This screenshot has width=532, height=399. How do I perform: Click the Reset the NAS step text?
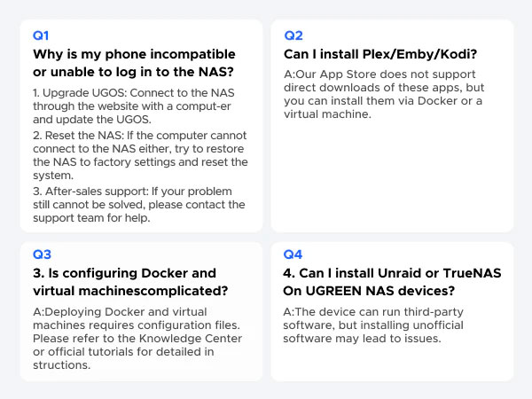(140, 155)
